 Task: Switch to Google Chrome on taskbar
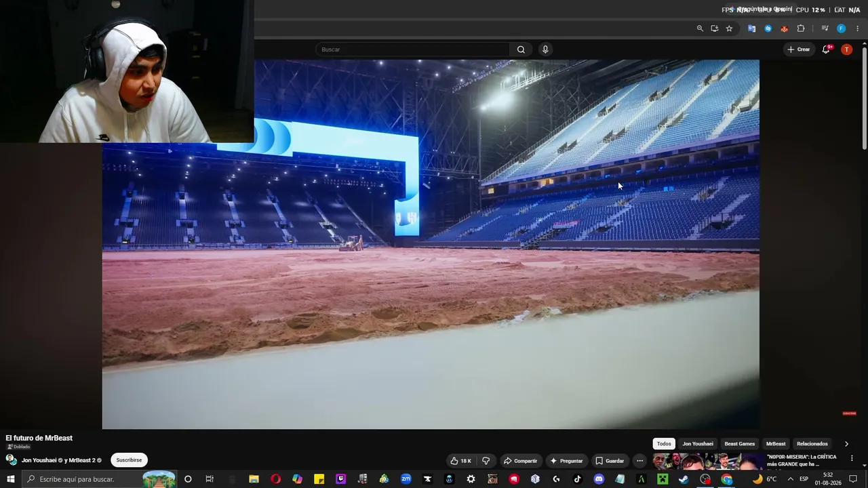pyautogui.click(x=726, y=479)
